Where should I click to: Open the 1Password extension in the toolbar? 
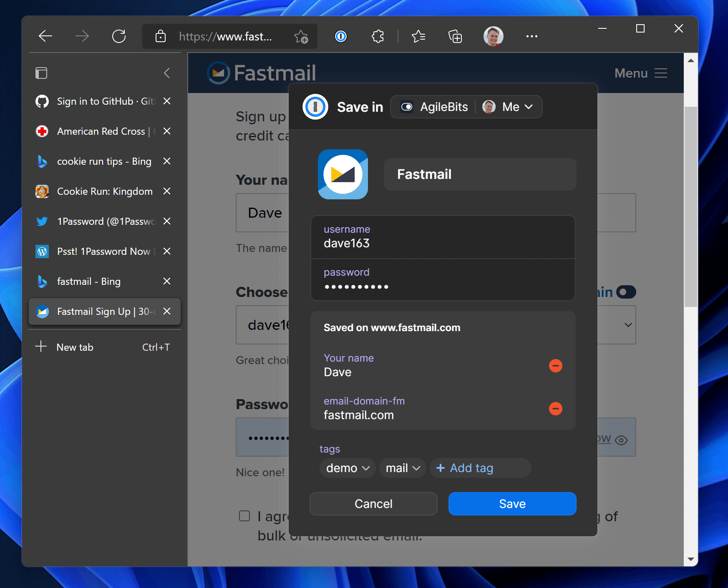point(340,36)
